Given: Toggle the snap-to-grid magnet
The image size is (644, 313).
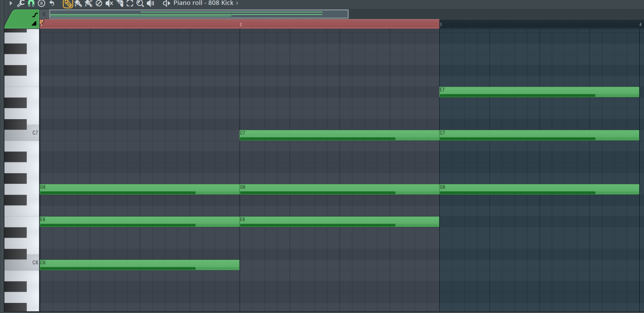Looking at the screenshot, I should pyautogui.click(x=31, y=3).
